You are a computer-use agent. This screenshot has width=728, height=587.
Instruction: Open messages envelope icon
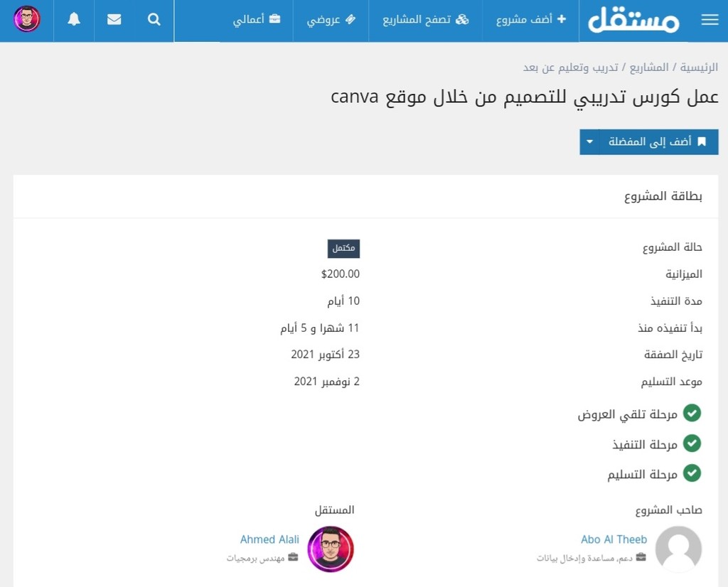point(114,19)
